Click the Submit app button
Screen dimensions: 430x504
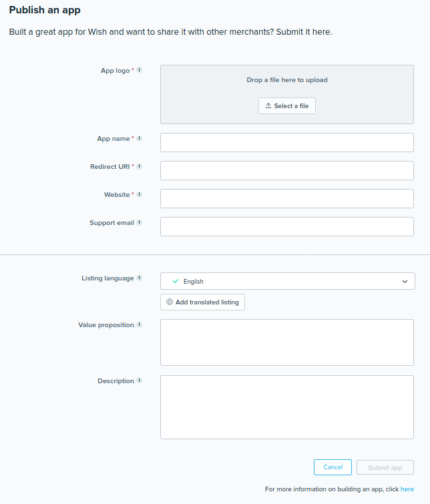[x=385, y=467]
